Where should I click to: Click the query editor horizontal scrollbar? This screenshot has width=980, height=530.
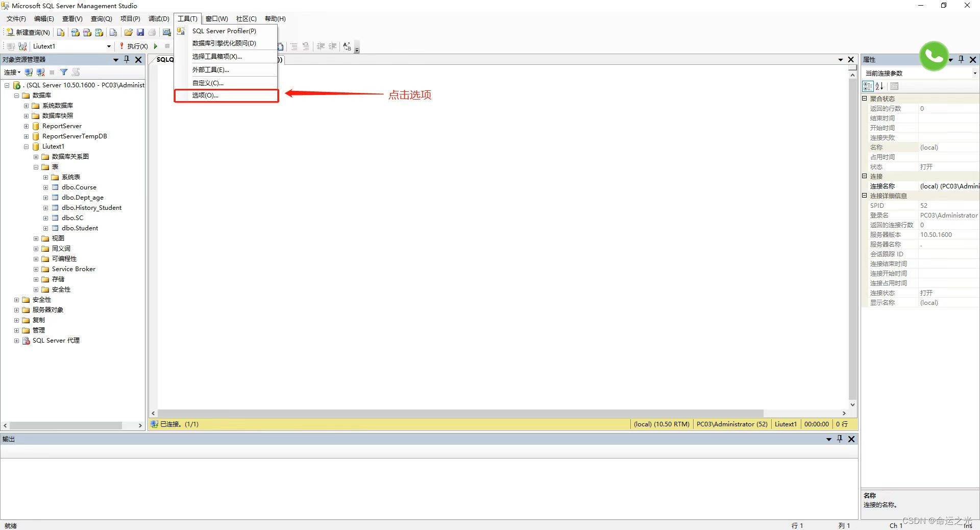pyautogui.click(x=460, y=413)
